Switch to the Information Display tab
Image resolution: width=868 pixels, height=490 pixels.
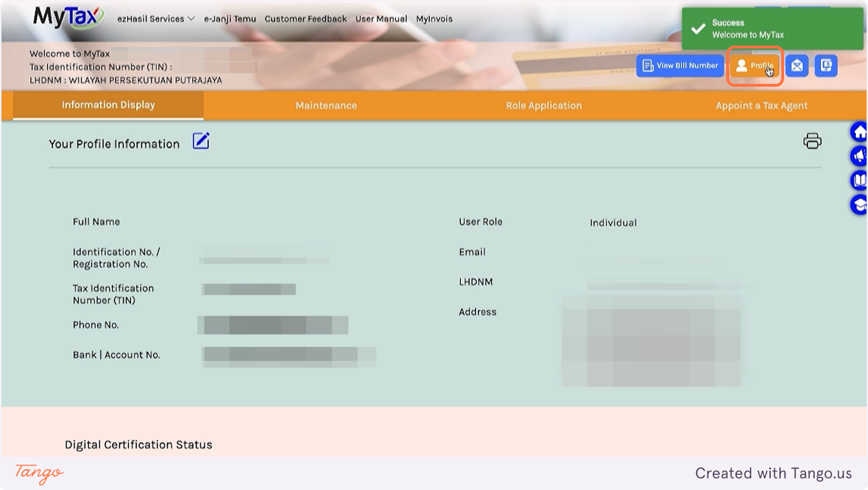109,106
